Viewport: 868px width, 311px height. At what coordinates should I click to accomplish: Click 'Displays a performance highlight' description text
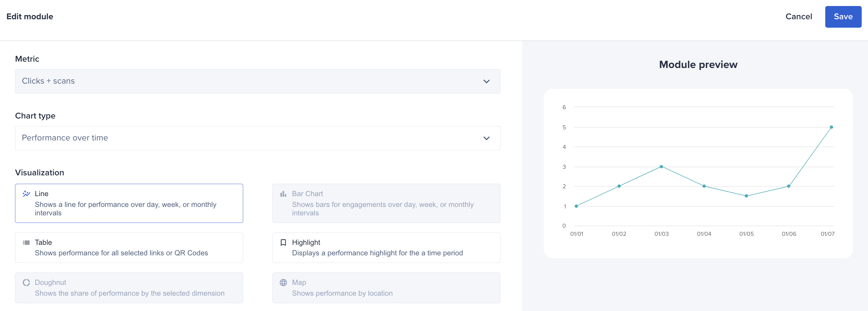click(377, 253)
